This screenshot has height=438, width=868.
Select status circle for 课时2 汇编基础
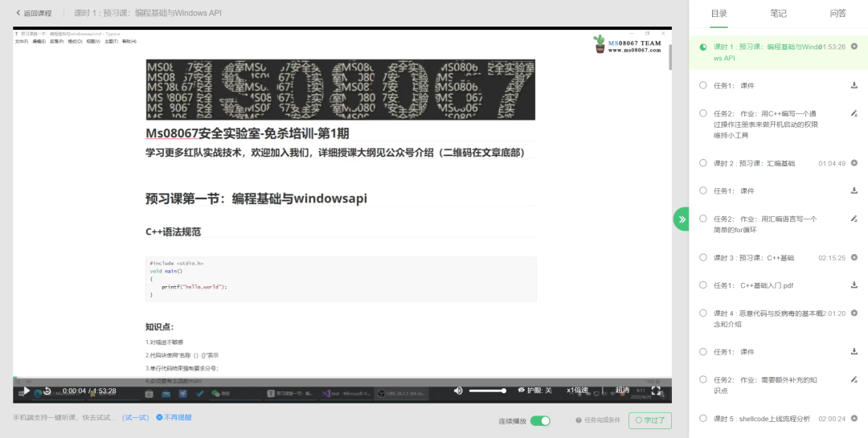point(703,163)
